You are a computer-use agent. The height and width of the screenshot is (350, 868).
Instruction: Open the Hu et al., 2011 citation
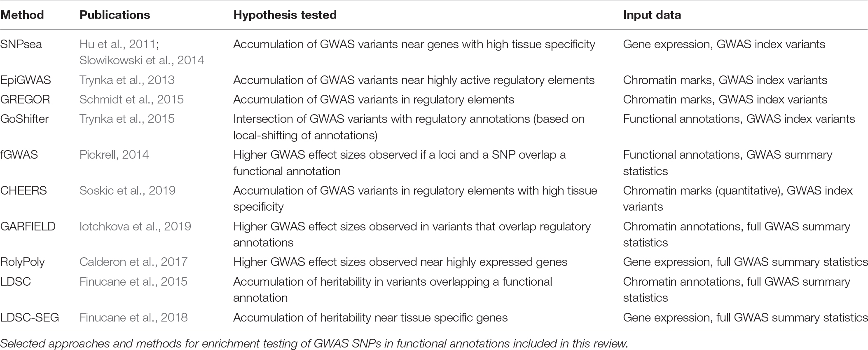point(117,44)
